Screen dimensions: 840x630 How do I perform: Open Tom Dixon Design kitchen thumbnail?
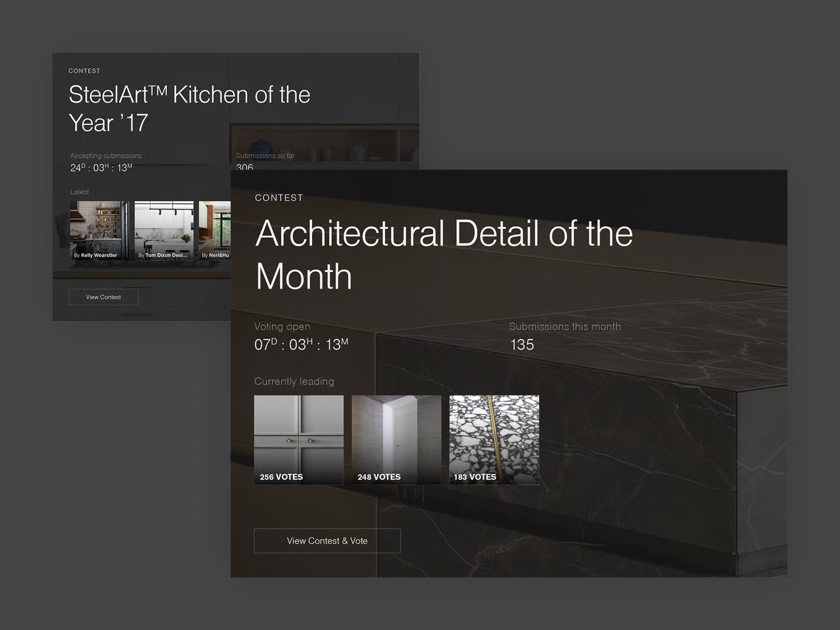tap(164, 231)
